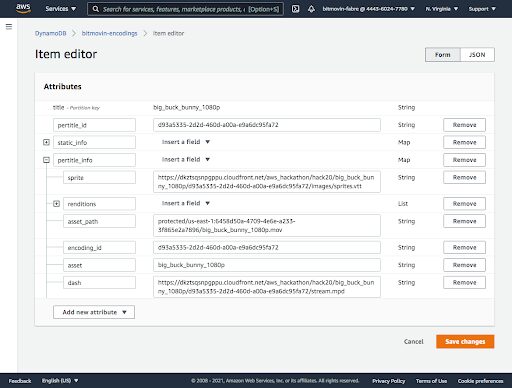This screenshot has width=512, height=388.
Task: Open Terms of Use link
Action: coord(431,381)
